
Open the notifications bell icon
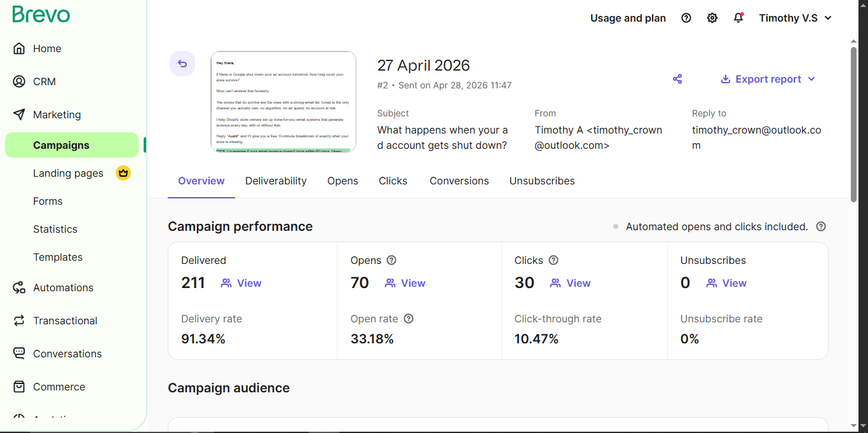click(738, 18)
